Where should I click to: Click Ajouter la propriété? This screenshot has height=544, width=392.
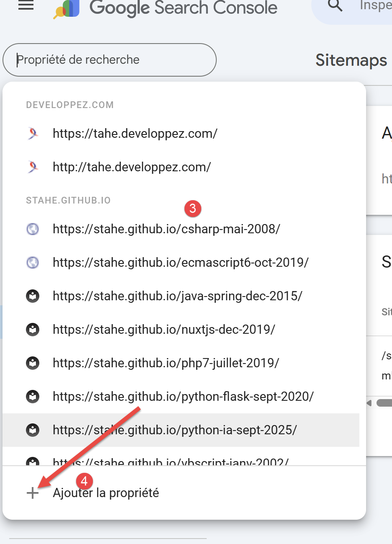coord(106,493)
